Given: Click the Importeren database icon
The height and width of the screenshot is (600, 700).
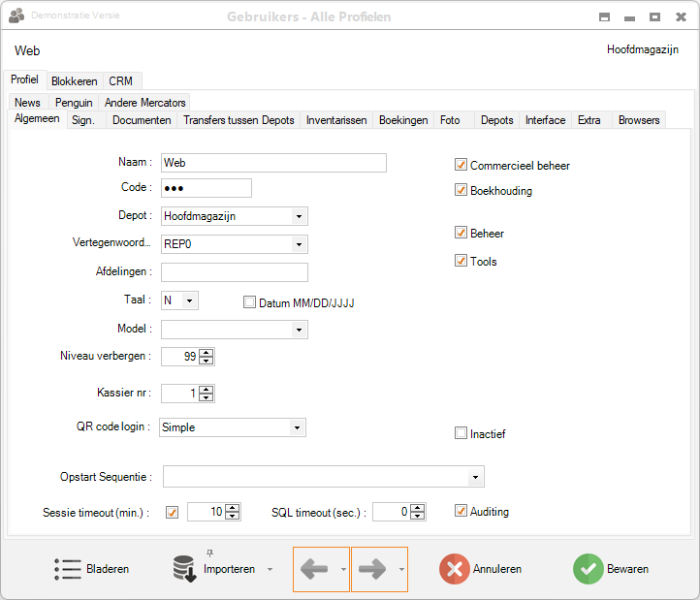Looking at the screenshot, I should (185, 569).
